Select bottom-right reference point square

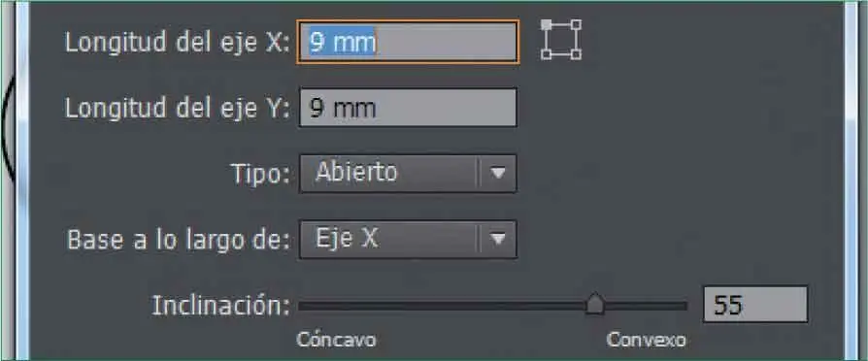pos(576,54)
